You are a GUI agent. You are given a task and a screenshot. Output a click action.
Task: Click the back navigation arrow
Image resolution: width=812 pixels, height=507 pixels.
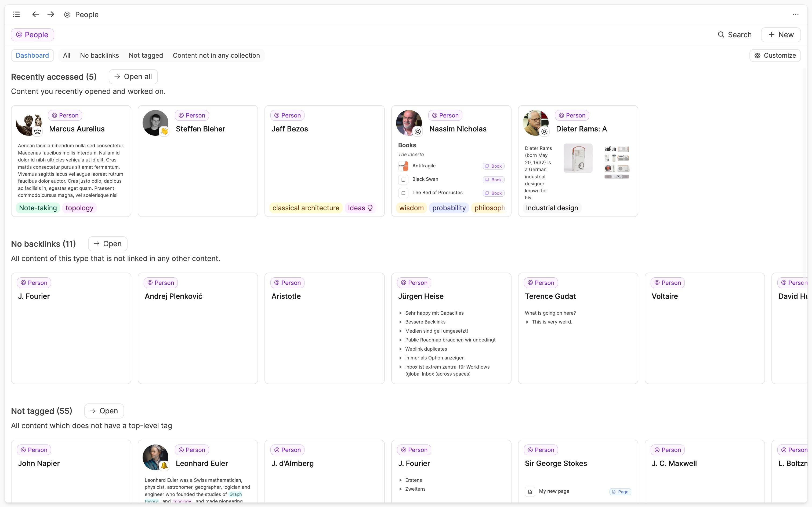pos(35,14)
